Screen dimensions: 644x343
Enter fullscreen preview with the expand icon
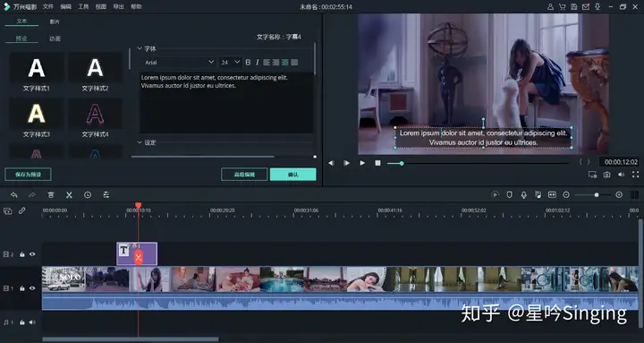tap(635, 175)
